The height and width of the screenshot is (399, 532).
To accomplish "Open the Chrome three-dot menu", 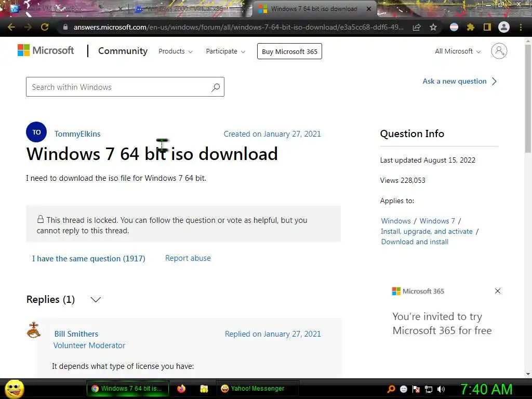I will pos(521,27).
